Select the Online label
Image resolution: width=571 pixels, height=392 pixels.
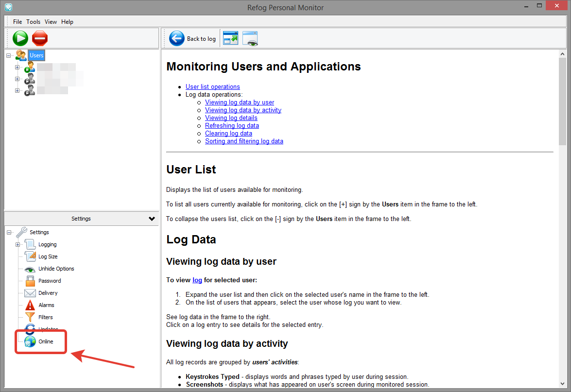click(46, 341)
